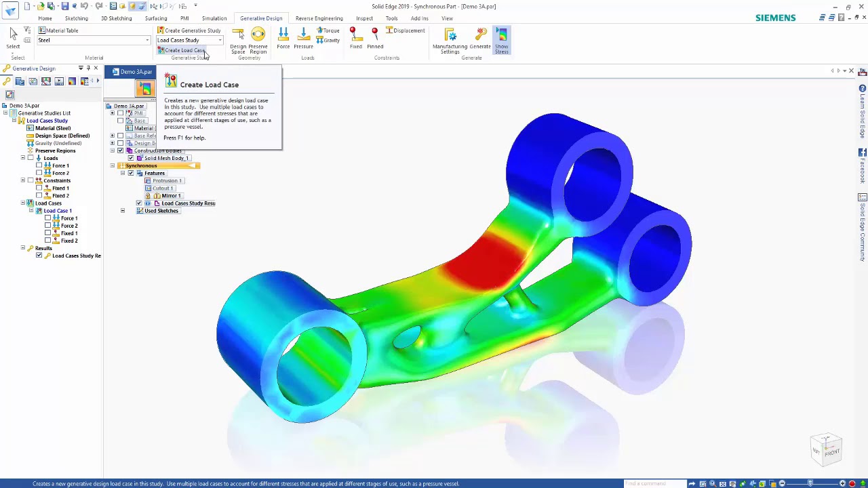Uncheck the Solid Mesh Body_1 checkbox
868x488 pixels.
131,158
